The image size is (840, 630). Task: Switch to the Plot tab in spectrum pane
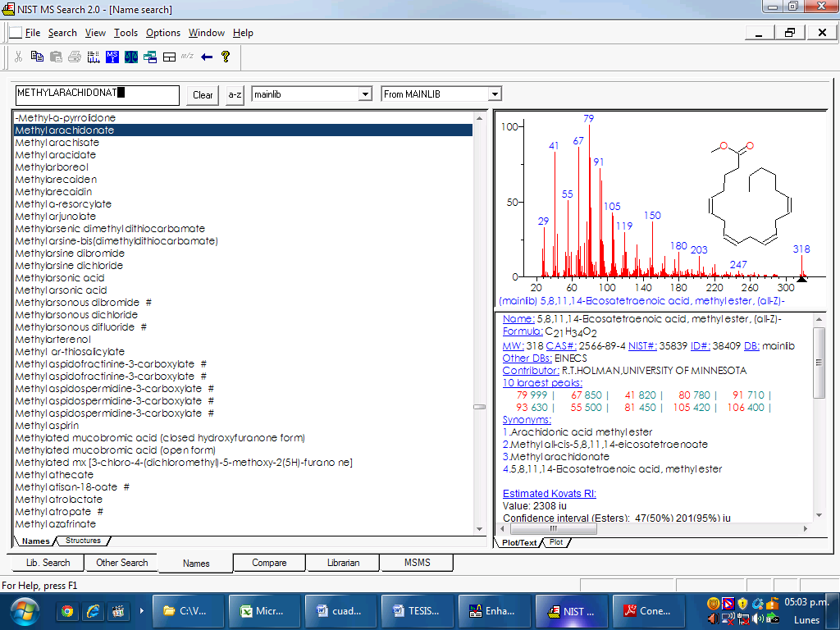pos(556,542)
